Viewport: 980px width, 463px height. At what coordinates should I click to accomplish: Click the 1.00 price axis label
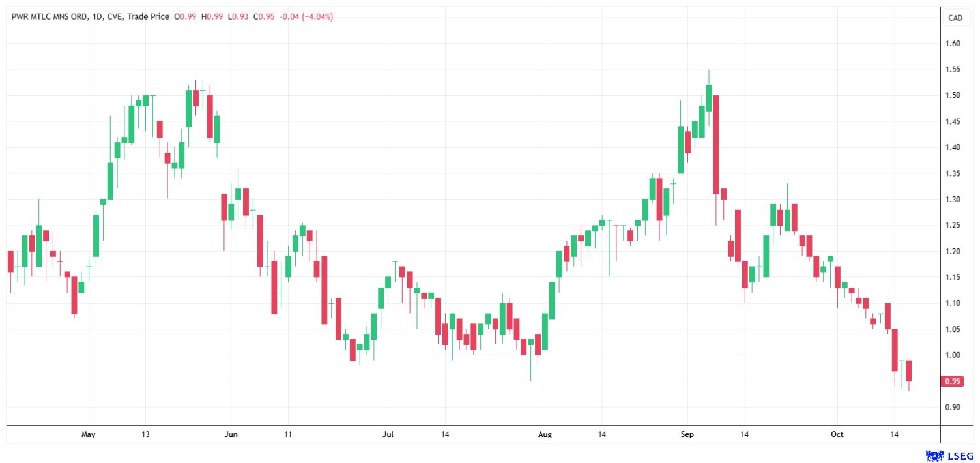click(x=953, y=355)
